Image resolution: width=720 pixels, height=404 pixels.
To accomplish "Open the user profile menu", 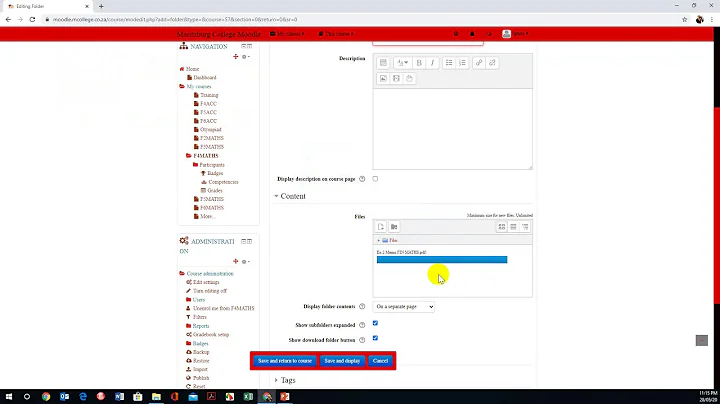I will point(515,34).
